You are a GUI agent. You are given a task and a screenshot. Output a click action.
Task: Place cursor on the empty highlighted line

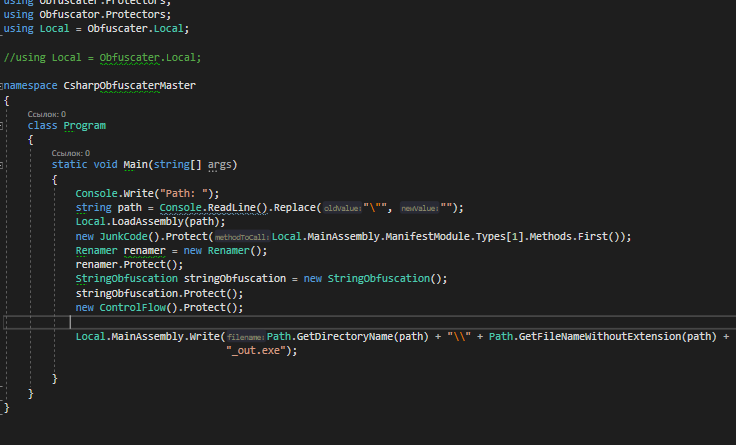300,322
